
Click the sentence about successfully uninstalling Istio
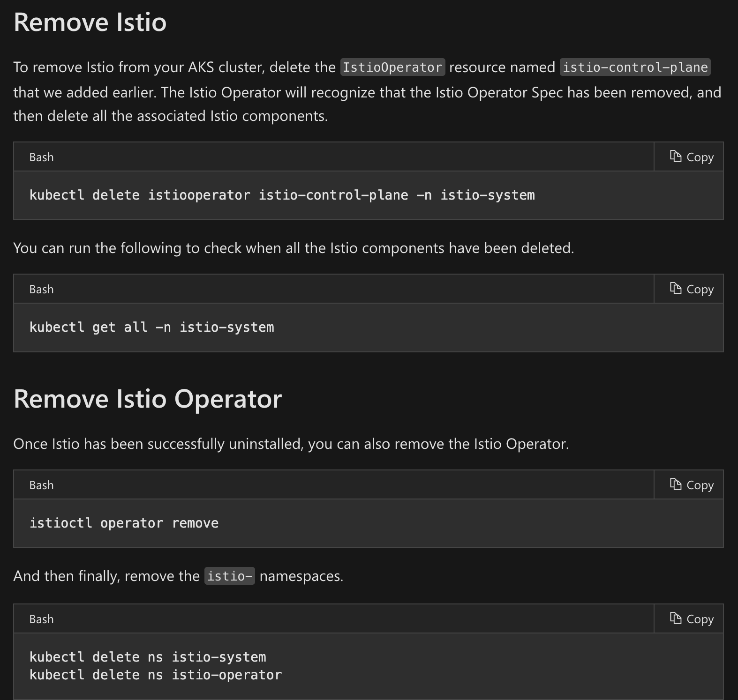point(291,444)
